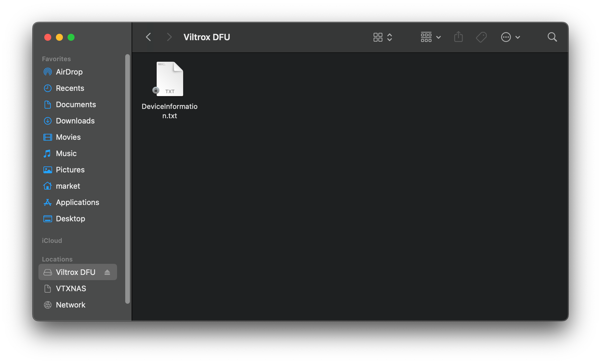Click the Downloads arrow icon

(x=48, y=121)
